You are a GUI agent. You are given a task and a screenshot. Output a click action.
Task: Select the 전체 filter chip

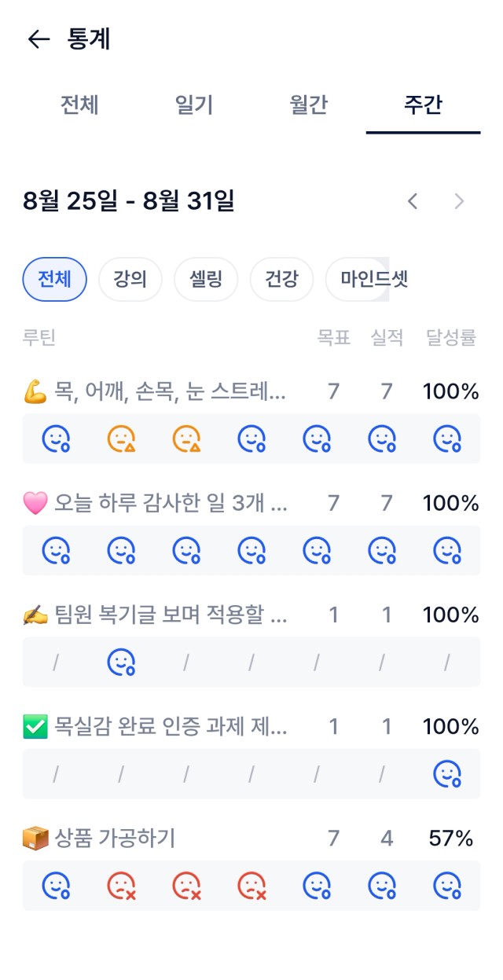(54, 279)
